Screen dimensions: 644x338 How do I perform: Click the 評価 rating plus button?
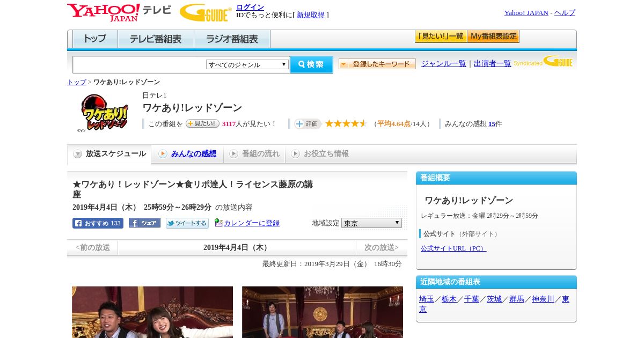(x=308, y=124)
